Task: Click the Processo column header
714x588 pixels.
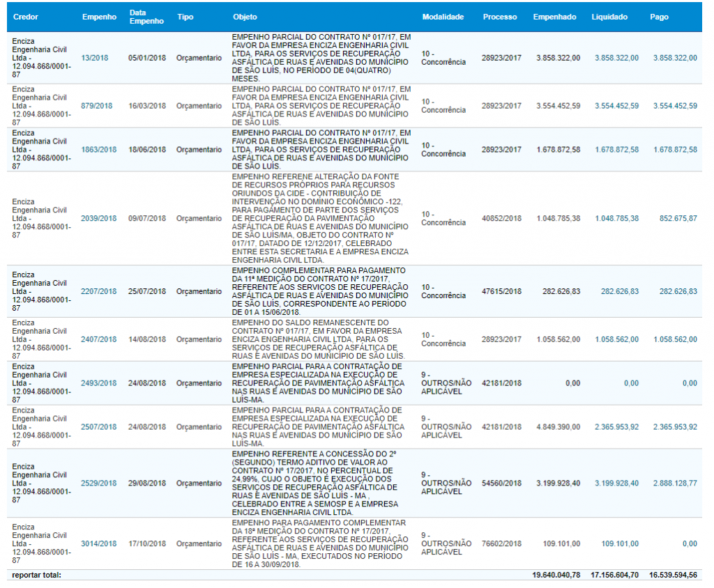Action: (x=500, y=17)
